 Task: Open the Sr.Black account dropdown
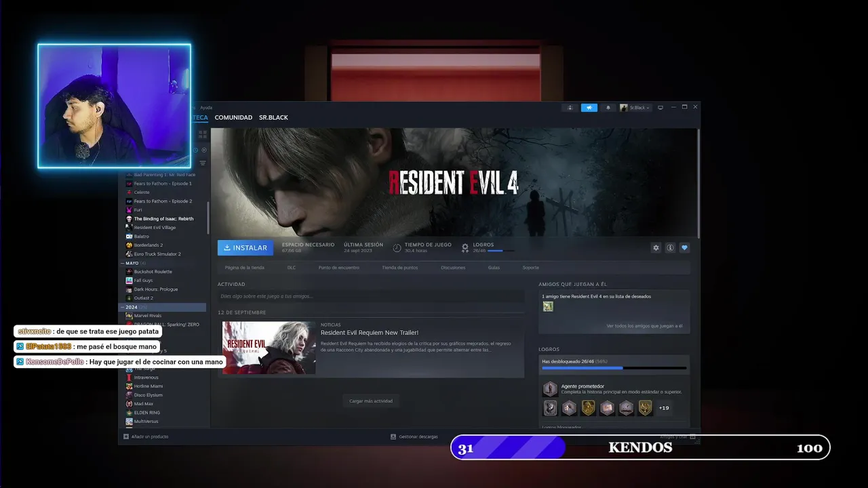click(x=635, y=108)
